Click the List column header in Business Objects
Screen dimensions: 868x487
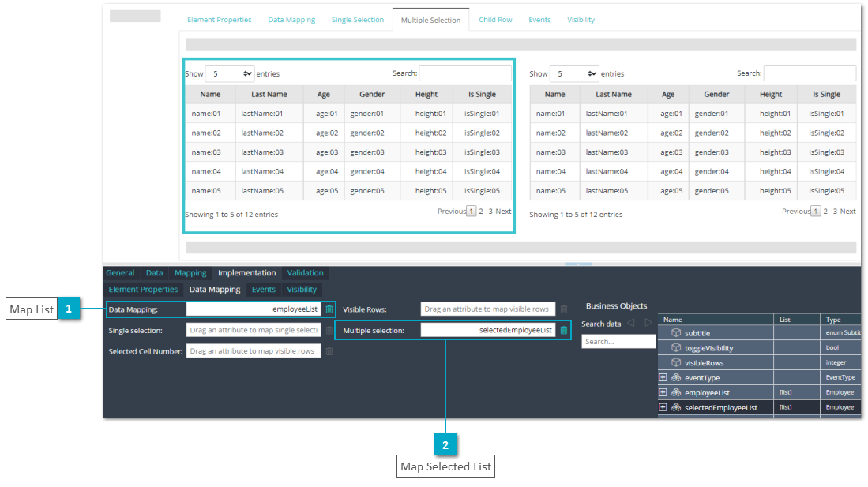797,320
